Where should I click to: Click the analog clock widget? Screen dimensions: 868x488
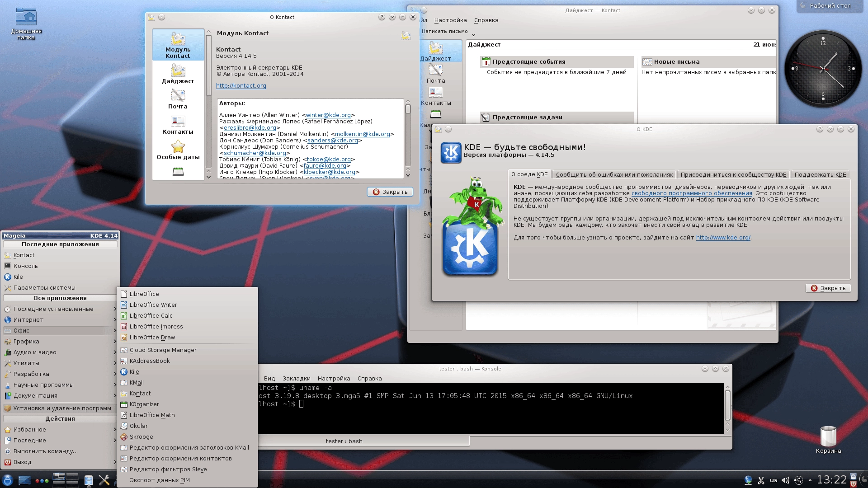[823, 69]
